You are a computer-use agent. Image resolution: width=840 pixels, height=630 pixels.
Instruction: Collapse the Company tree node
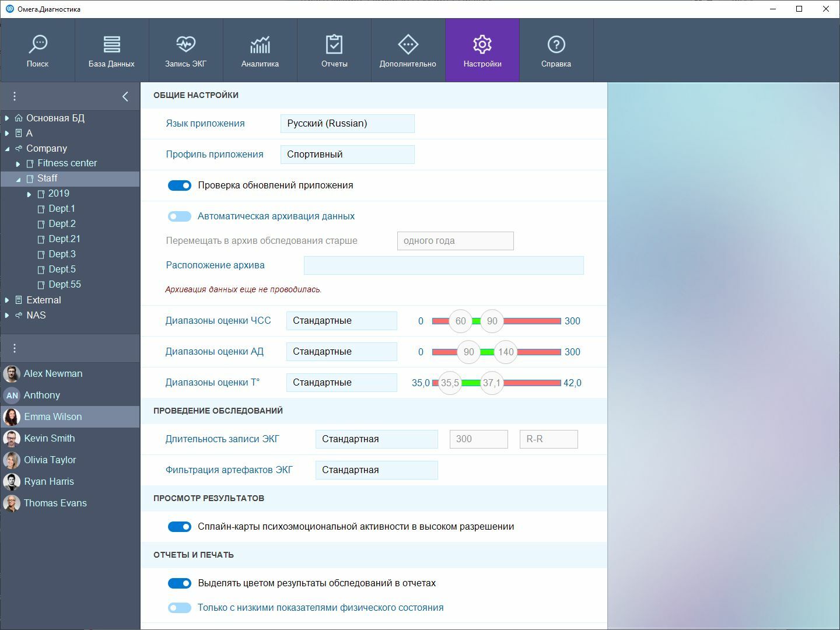pos(7,149)
